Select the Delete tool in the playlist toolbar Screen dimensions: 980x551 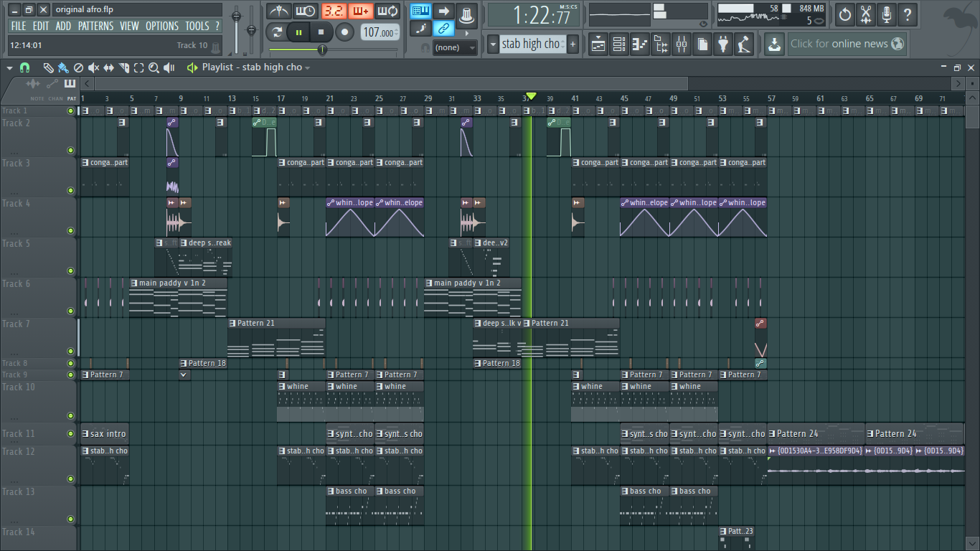pos(79,67)
